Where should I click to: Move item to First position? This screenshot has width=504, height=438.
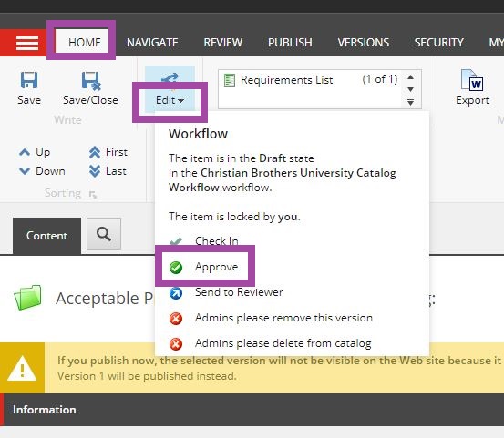coord(108,152)
